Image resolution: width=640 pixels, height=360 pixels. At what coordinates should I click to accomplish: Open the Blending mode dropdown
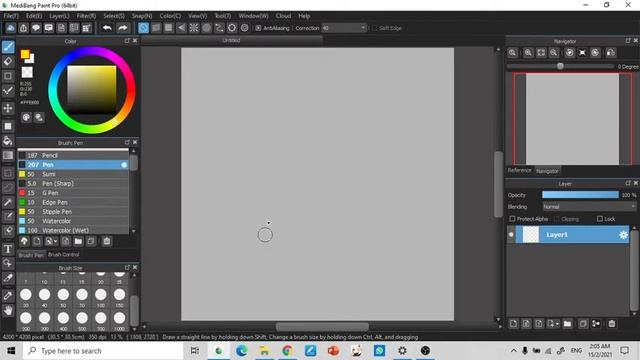pyautogui.click(x=589, y=207)
